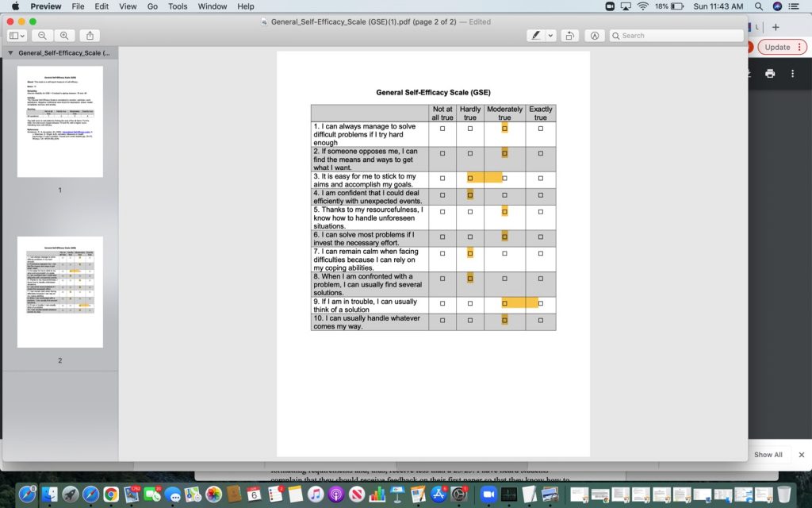Open Siri from the menu bar

777,6
